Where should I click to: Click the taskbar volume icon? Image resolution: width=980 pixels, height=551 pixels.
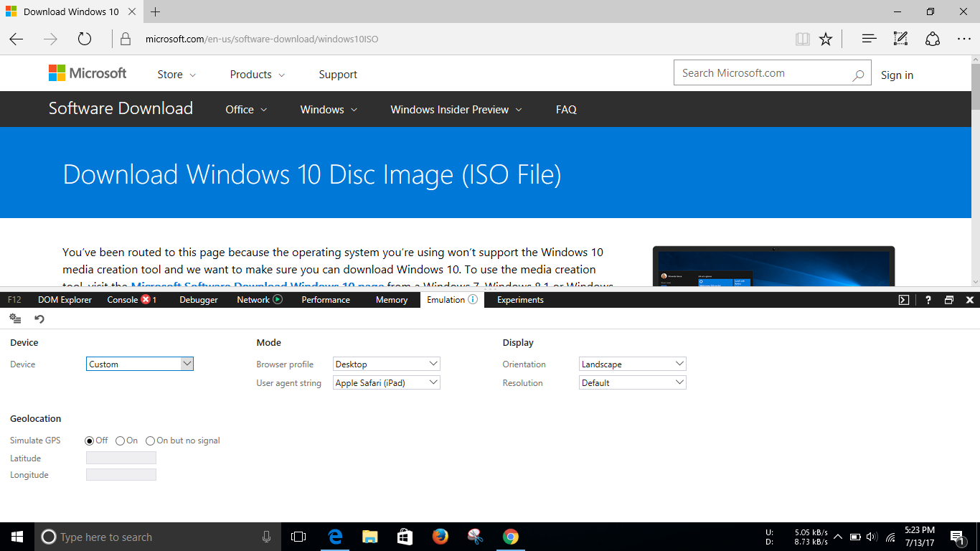tap(872, 537)
